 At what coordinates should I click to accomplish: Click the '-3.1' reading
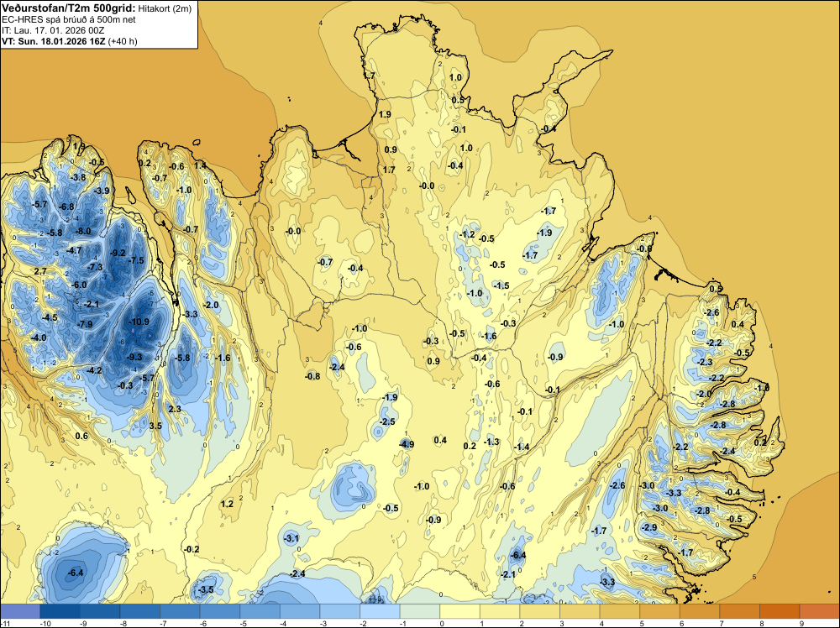click(x=291, y=538)
